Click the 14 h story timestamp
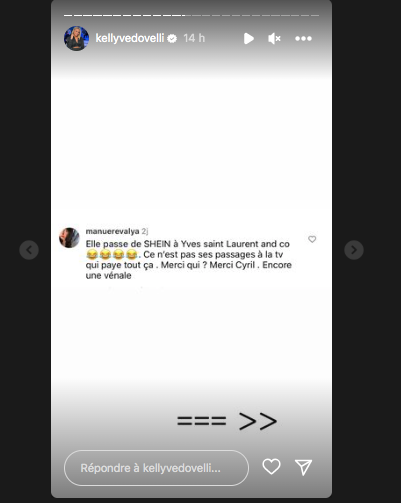The width and height of the screenshot is (401, 503). (194, 38)
